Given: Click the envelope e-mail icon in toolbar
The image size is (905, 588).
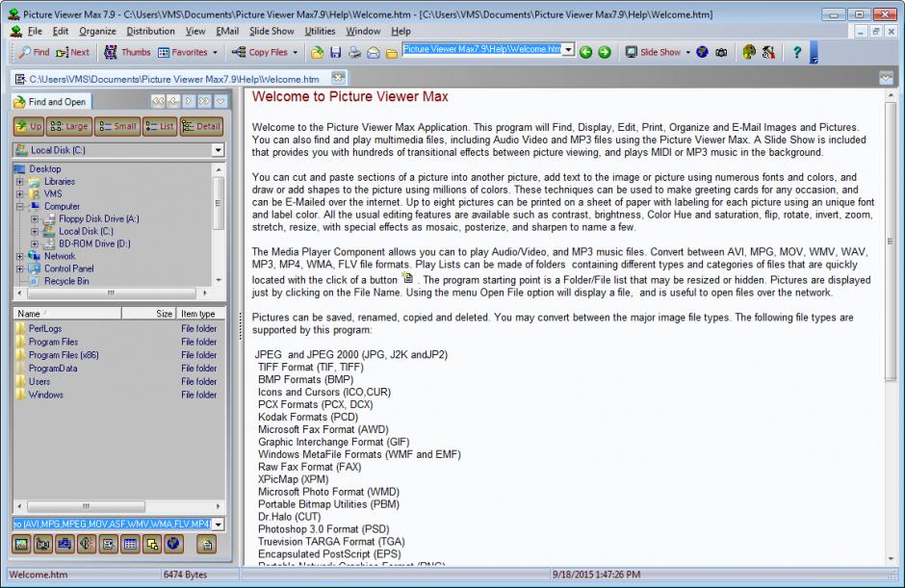Looking at the screenshot, I should point(374,53).
